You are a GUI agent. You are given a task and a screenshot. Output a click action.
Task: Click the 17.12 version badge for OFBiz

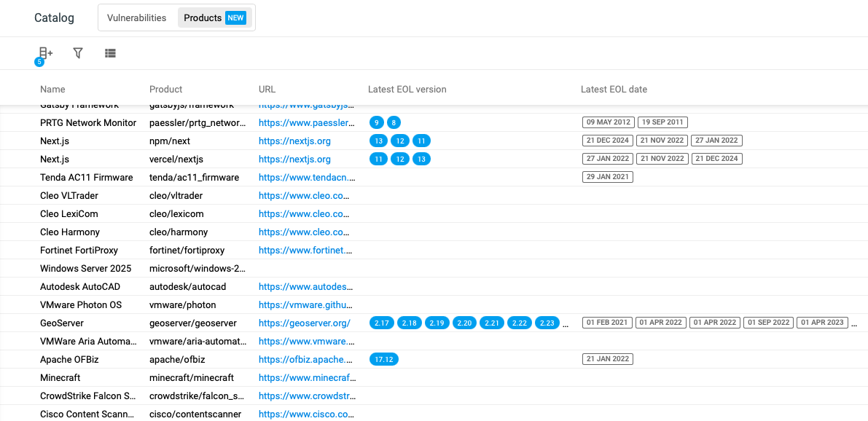pos(384,359)
